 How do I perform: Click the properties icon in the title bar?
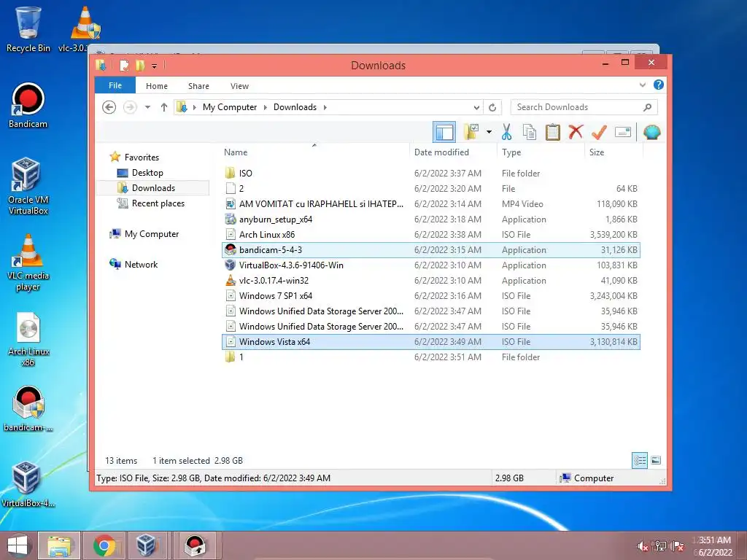pyautogui.click(x=124, y=65)
